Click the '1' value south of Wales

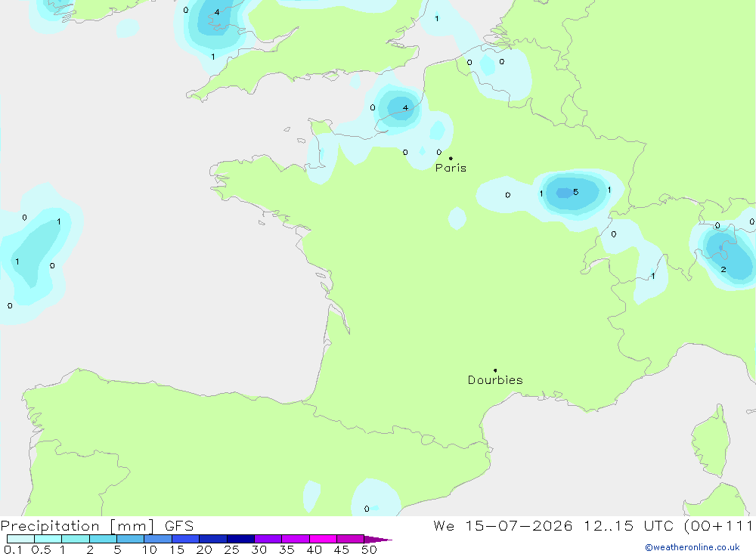pos(213,57)
